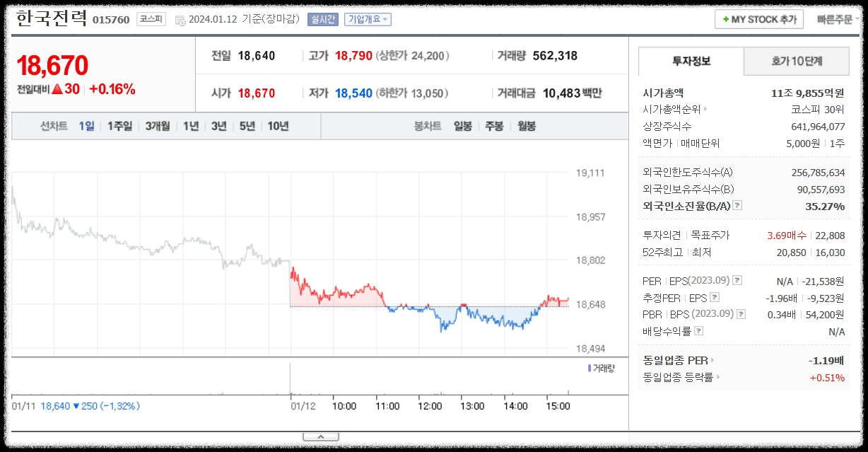
Task: Click 동일업종 등락률 value +0.51%
Action: (x=827, y=378)
